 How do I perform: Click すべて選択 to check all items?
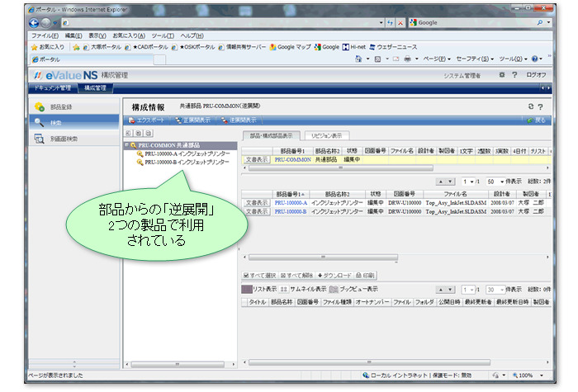pos(261,275)
